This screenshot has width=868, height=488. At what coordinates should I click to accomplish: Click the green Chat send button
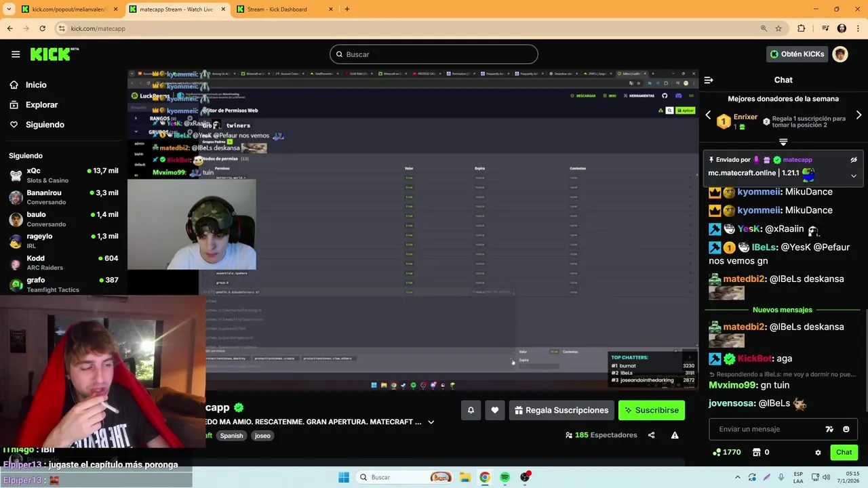pos(844,452)
